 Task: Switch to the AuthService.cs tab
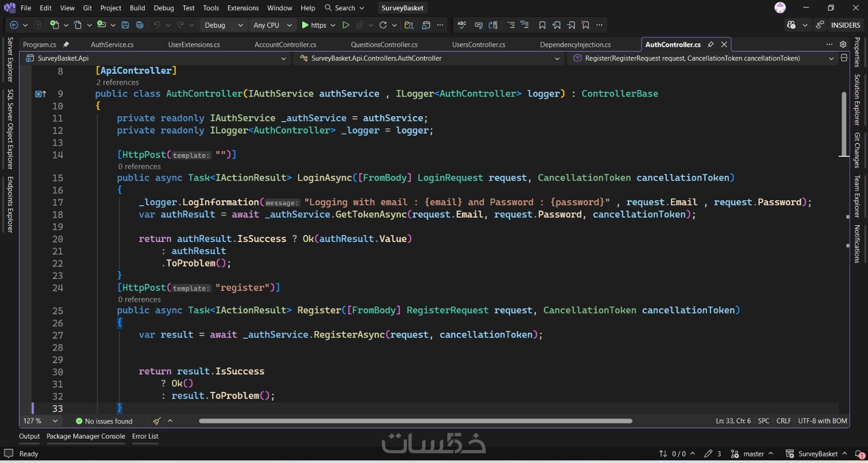[112, 45]
